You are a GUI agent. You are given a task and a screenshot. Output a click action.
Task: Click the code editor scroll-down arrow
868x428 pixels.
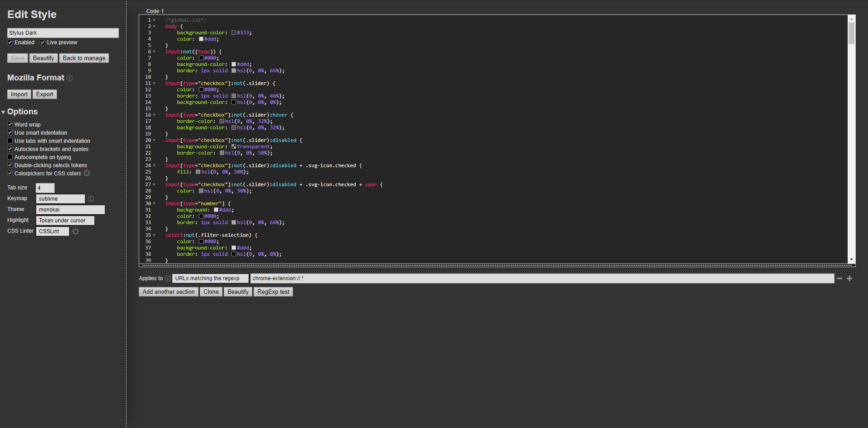pos(851,259)
